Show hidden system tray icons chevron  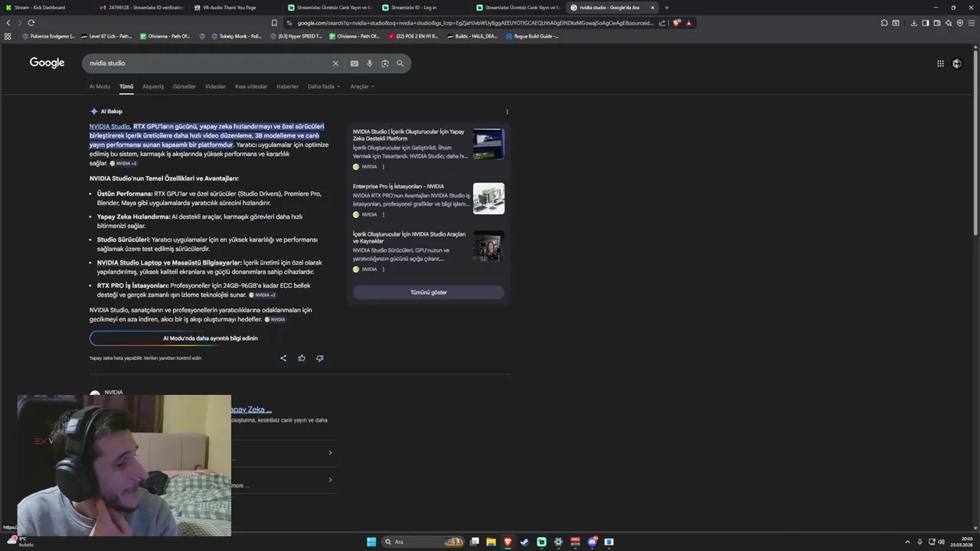(909, 542)
